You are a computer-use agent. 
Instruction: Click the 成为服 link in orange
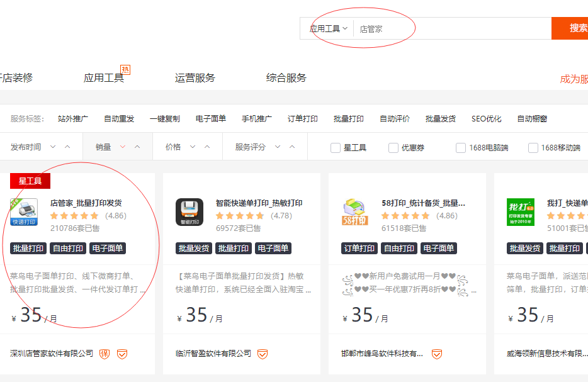[574, 79]
